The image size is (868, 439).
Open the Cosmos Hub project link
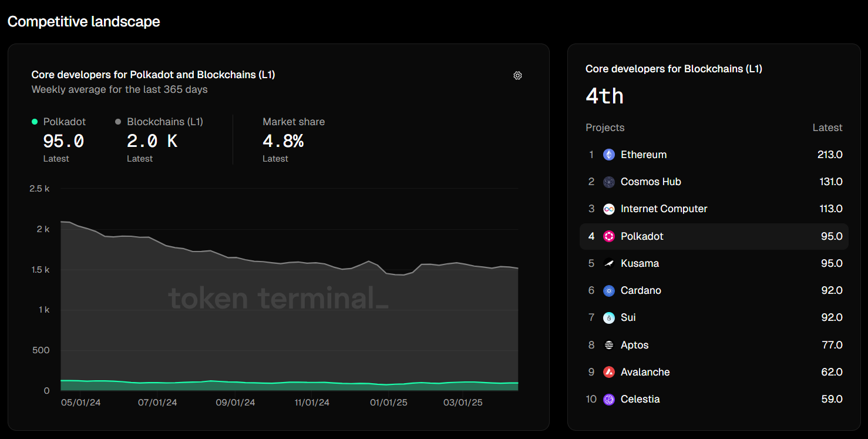(651, 182)
